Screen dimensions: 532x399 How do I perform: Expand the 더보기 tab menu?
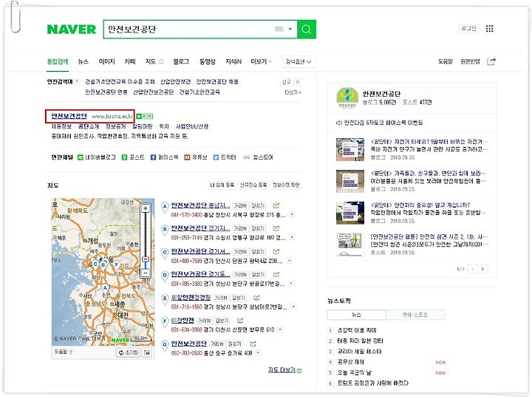(x=261, y=61)
